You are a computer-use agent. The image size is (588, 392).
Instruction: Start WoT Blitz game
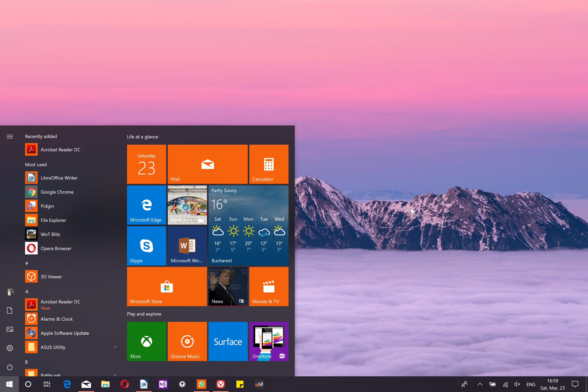click(71, 234)
